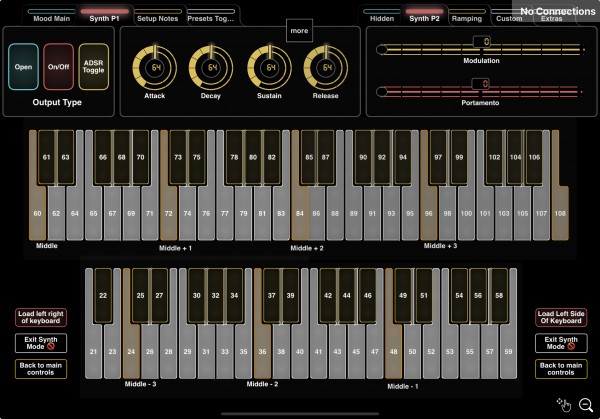Tap the zoom out magnifier icon
The image size is (600, 419).
[x=586, y=405]
